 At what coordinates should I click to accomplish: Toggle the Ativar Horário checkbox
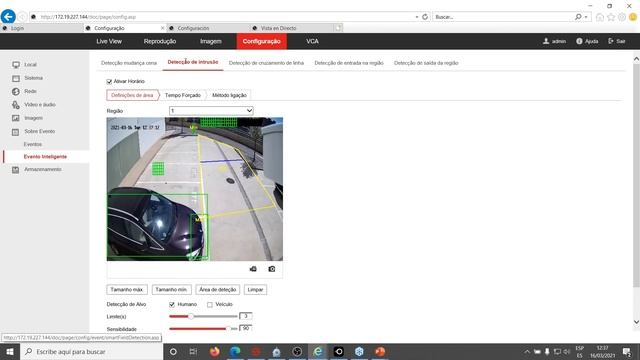point(109,82)
